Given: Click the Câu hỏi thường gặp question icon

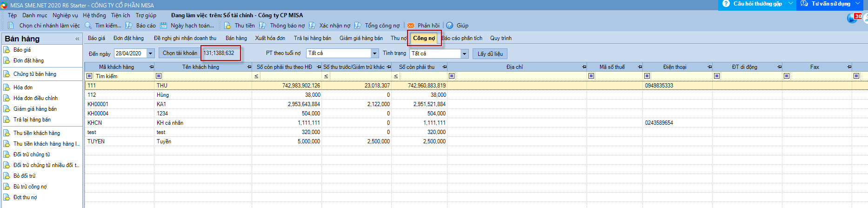Looking at the screenshot, I should [726, 4].
